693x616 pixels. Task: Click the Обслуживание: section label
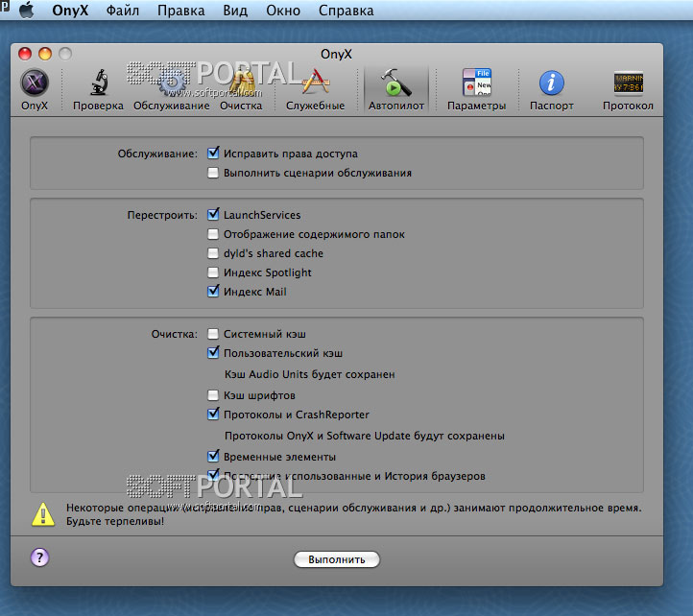[157, 154]
